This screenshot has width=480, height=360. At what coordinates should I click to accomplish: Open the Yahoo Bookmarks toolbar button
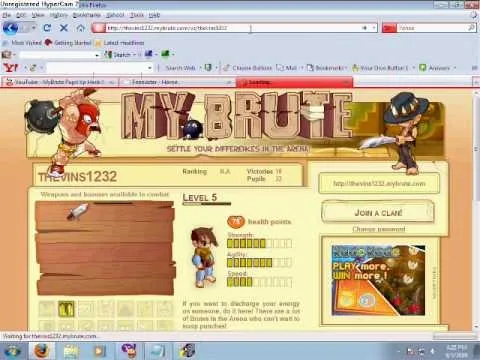326,68
